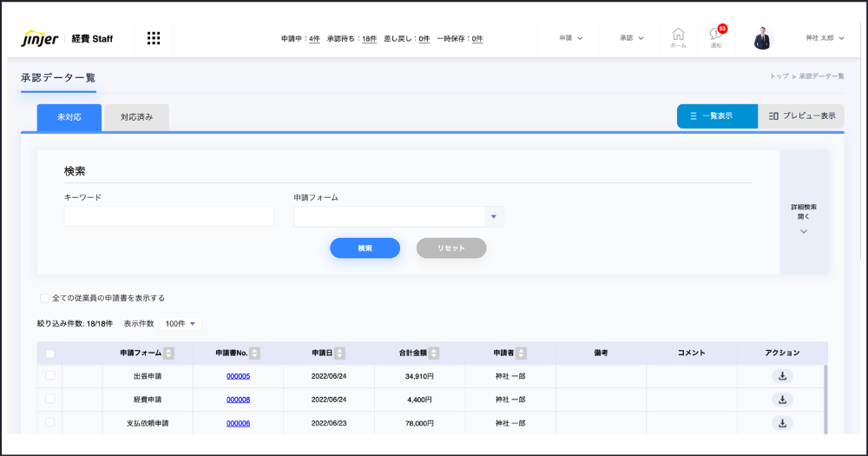The image size is (868, 456).
Task: Sort by 申請者 column arrows
Action: 521,353
